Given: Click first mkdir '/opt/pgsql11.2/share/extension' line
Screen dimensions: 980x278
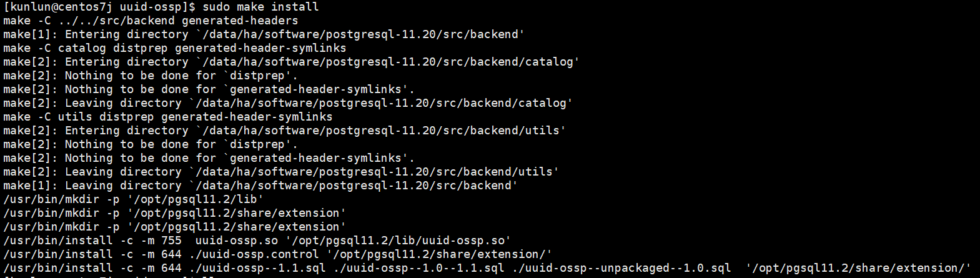Looking at the screenshot, I should 174,213.
